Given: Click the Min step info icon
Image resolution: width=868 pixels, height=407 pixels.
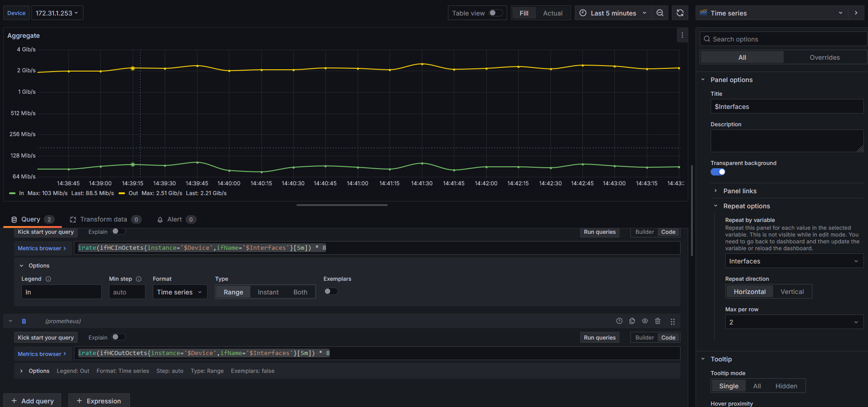Looking at the screenshot, I should tap(139, 279).
